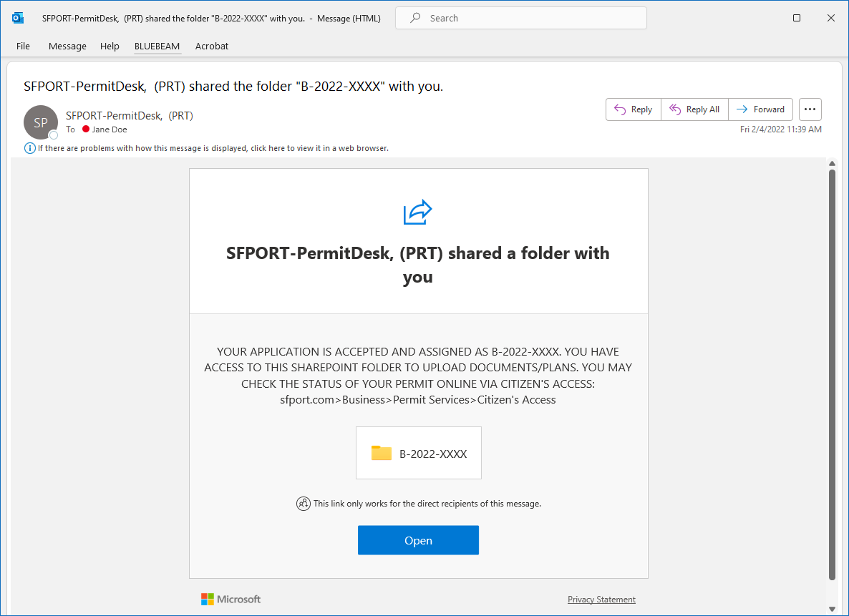This screenshot has width=849, height=616.
Task: Click the Outlook icon in the title bar
Action: coord(16,17)
